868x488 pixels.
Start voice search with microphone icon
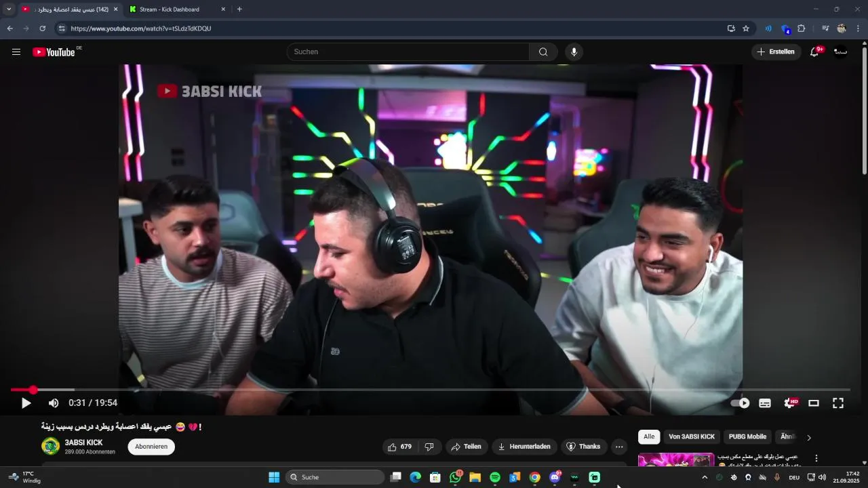point(574,52)
